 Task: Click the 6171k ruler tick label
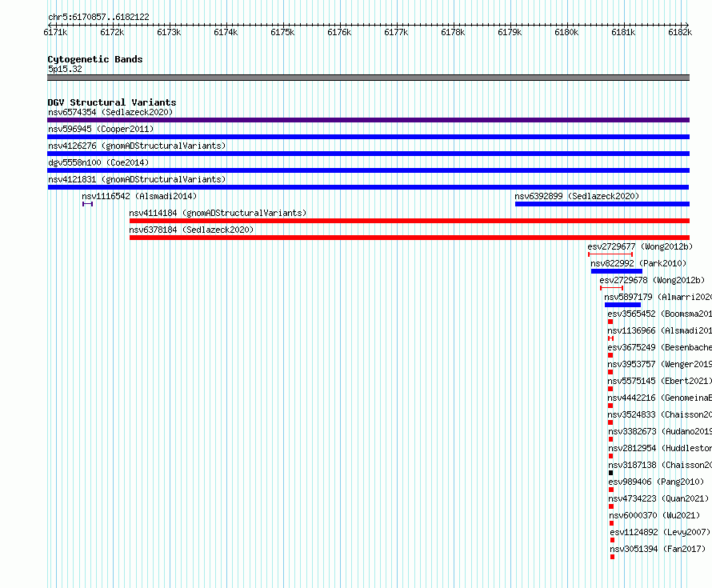tap(55, 33)
